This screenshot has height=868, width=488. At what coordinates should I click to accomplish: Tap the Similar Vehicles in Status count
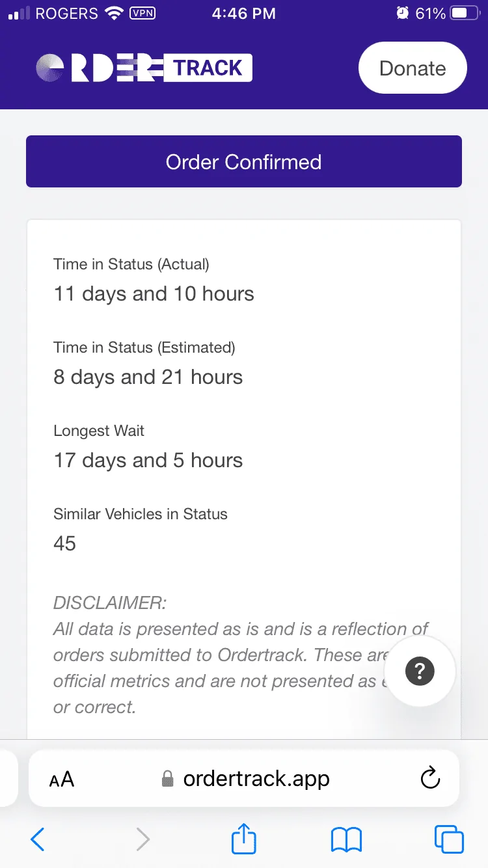tap(64, 543)
